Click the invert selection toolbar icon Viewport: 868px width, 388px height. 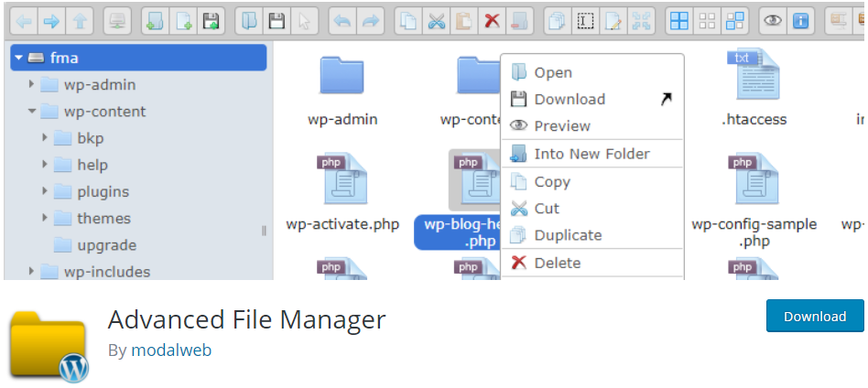735,22
